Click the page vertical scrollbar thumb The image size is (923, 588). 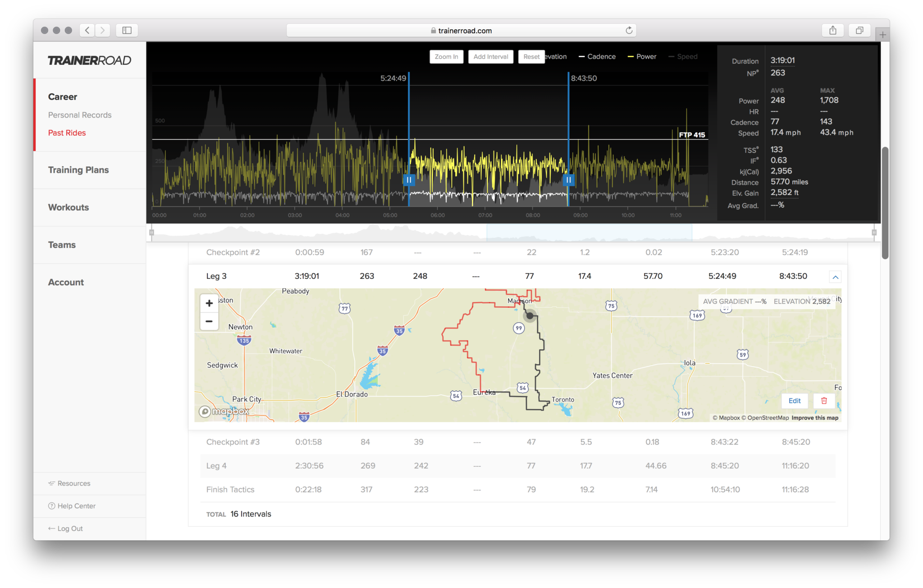coord(885,203)
